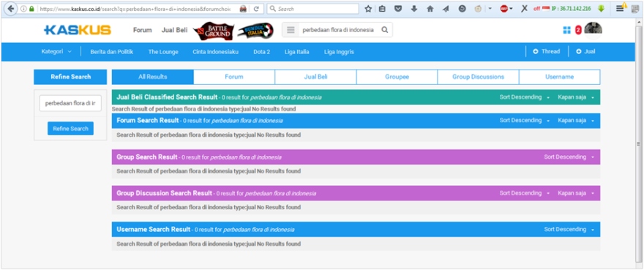Switch to the Groupee tab

[x=397, y=77]
